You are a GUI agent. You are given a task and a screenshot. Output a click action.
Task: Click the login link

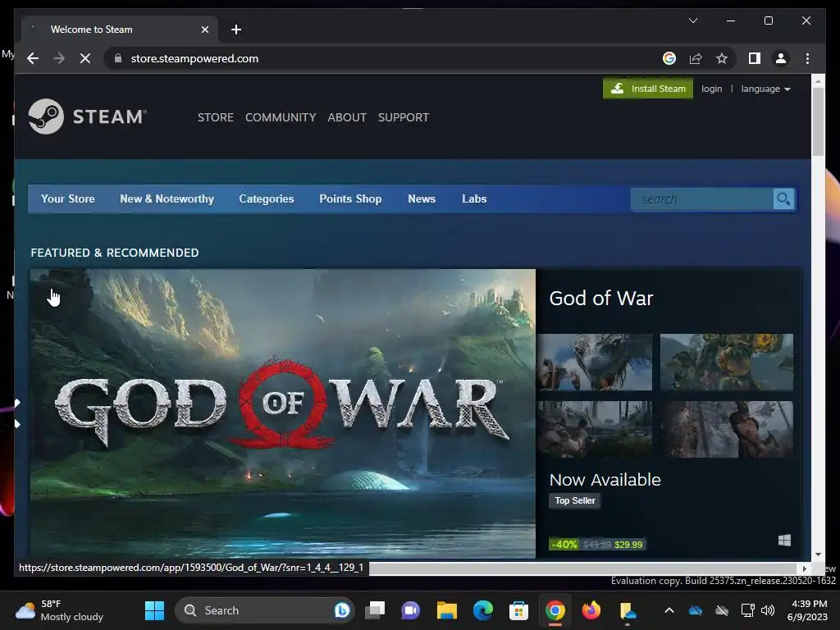711,89
